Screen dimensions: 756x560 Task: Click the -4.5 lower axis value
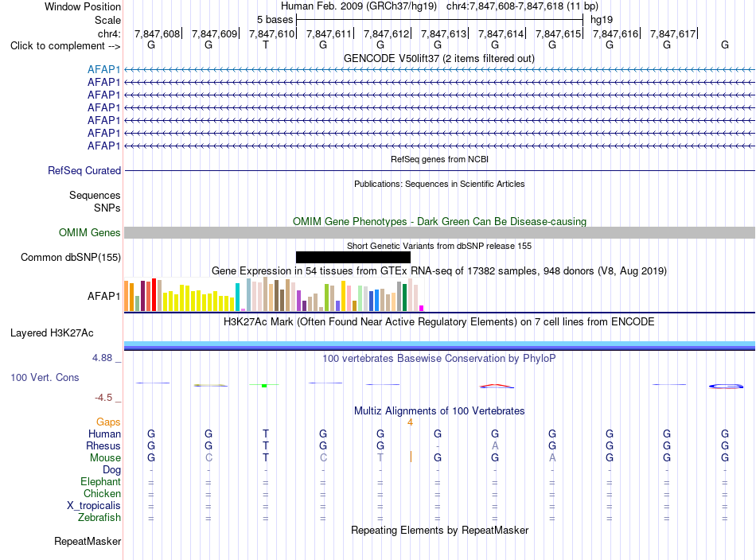103,398
